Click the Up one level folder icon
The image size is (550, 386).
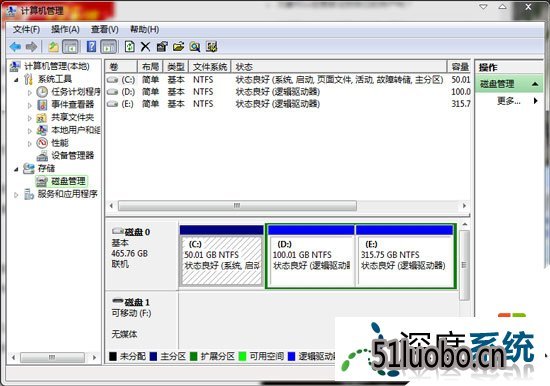coord(53,47)
